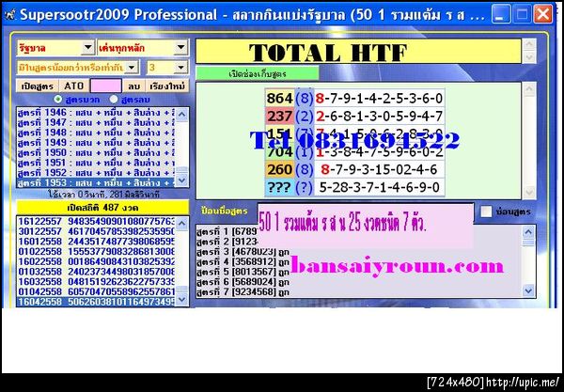Image resolution: width=564 pixels, height=392 pixels.
Task: Click saved formulas list scroll-up arrow
Action: click(528, 232)
